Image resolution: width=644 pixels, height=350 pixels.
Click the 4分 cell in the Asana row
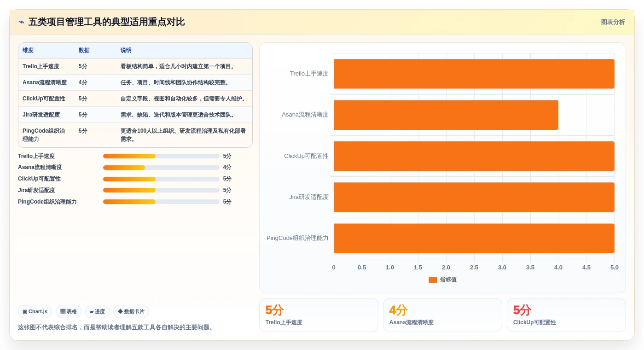(83, 82)
